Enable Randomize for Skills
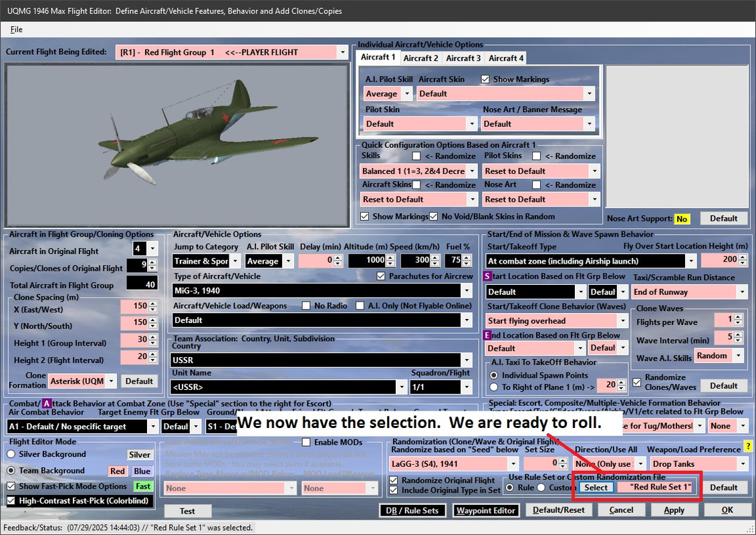Screen dimensions: 756x535 click(x=416, y=156)
